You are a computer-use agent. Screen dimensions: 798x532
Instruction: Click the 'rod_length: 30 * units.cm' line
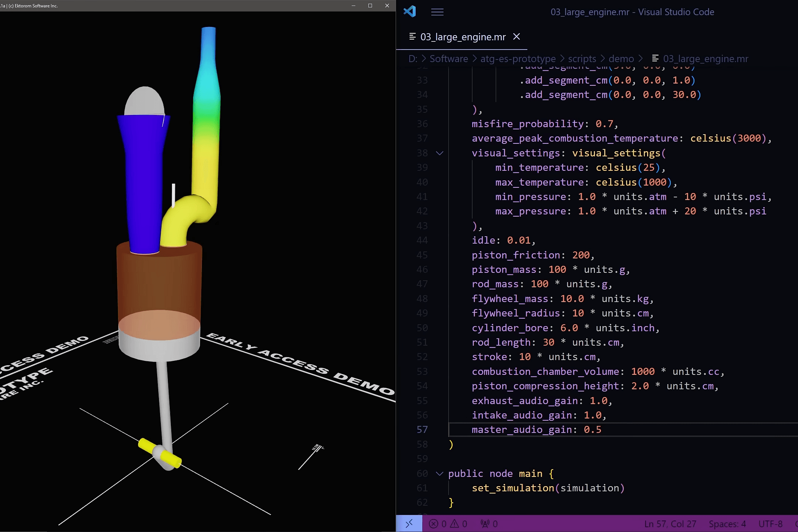(548, 342)
